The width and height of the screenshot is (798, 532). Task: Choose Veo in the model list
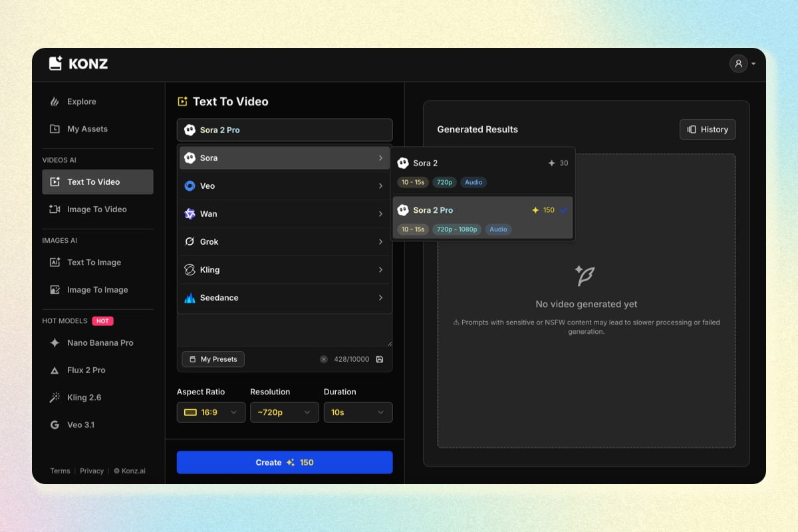point(285,186)
